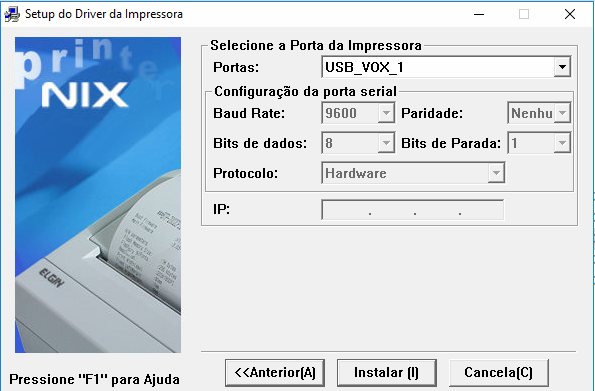Click the Cancela(C) button
The height and width of the screenshot is (391, 595).
(499, 373)
